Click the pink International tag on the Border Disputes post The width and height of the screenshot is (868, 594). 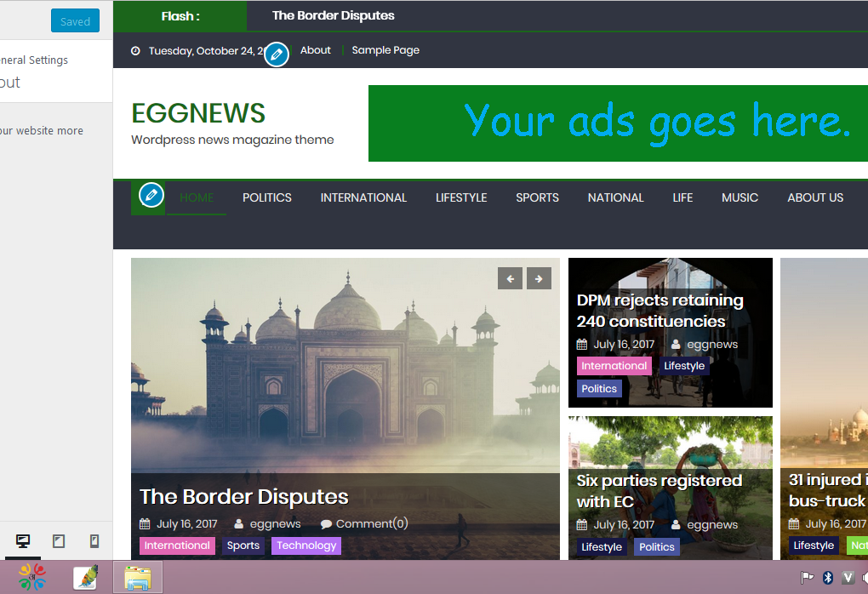177,545
